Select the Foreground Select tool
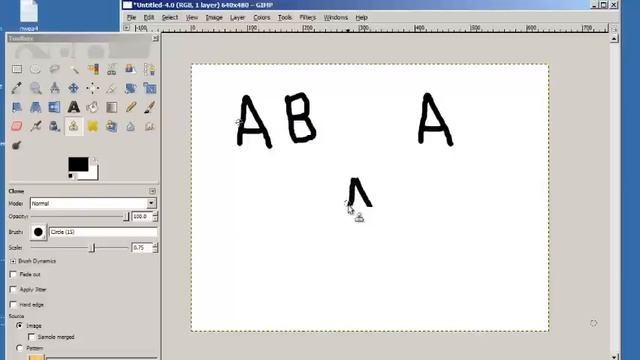 tap(131, 69)
